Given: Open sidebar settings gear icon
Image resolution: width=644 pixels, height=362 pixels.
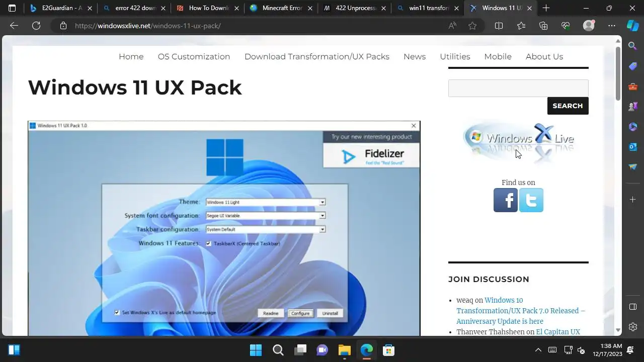Looking at the screenshot, I should [x=633, y=327].
